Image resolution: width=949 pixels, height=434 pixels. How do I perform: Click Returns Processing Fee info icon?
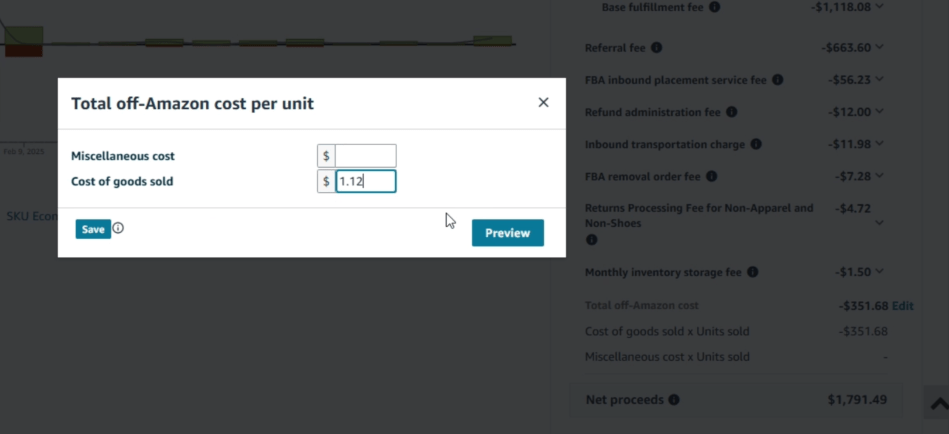tap(591, 240)
